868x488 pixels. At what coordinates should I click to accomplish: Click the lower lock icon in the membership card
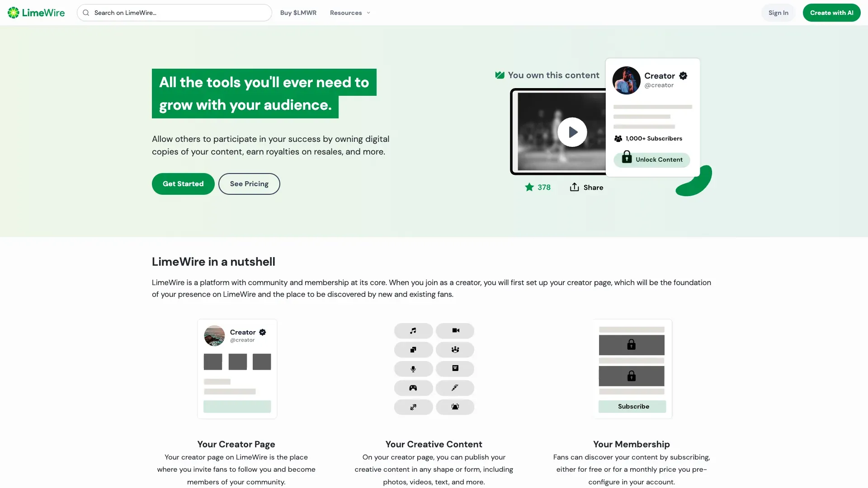tap(632, 376)
